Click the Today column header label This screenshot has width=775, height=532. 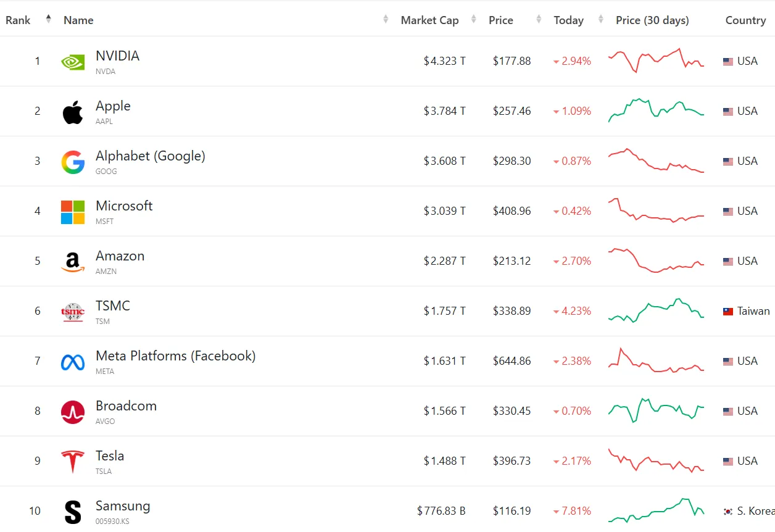click(568, 20)
